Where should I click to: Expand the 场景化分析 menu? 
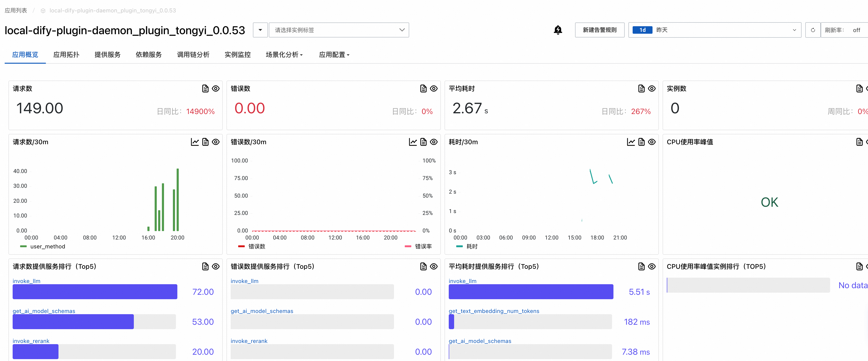(284, 55)
